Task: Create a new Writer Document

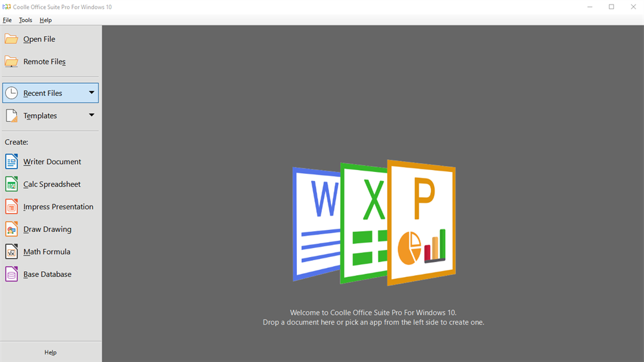Action: coord(50,162)
